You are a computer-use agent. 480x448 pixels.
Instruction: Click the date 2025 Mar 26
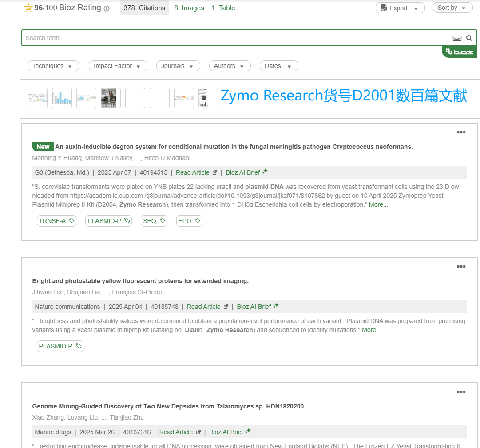coord(97,432)
